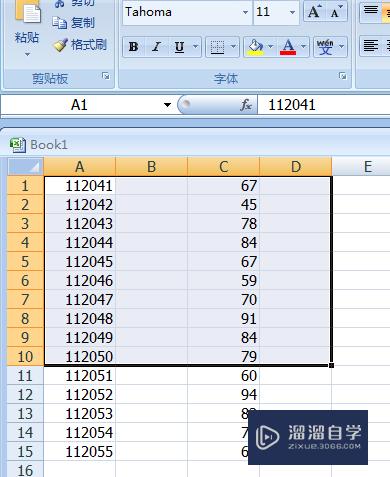The width and height of the screenshot is (390, 477).
Task: Click cell containing 112046
Action: click(x=80, y=280)
